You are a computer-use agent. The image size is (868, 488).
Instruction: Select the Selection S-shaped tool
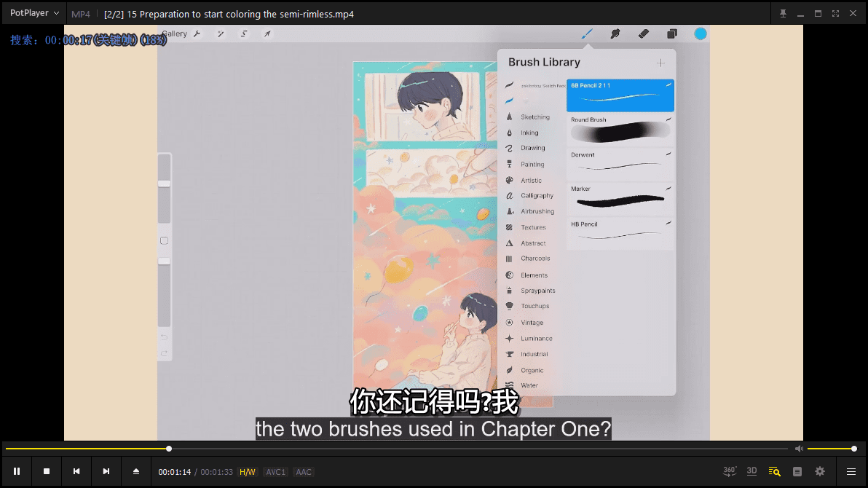point(243,34)
